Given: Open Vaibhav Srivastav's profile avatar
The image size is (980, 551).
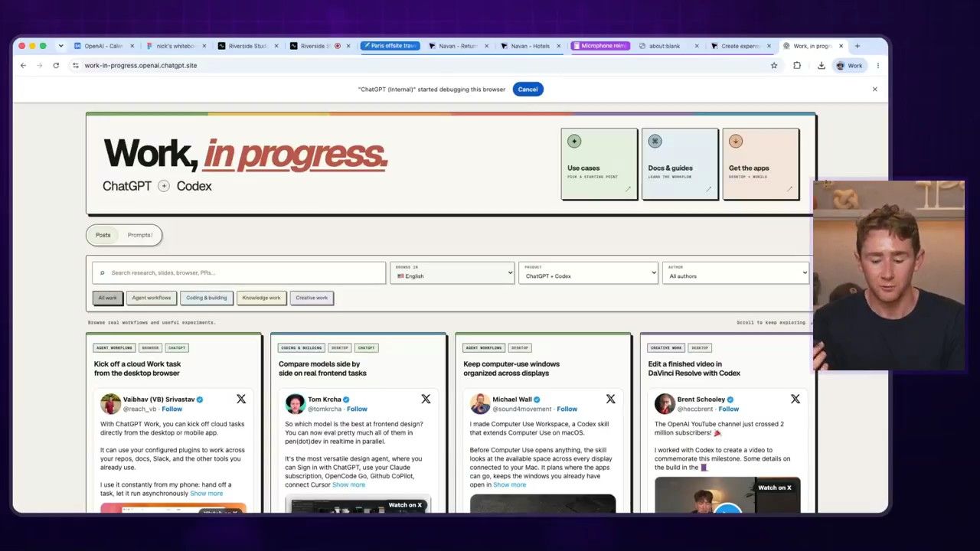Looking at the screenshot, I should [110, 404].
